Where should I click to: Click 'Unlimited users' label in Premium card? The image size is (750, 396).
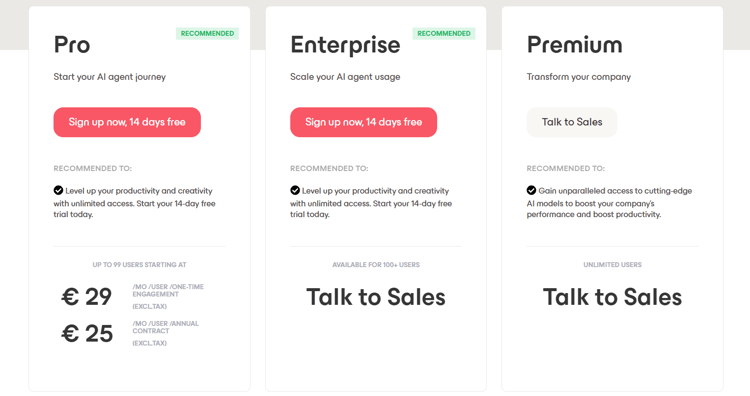[612, 264]
